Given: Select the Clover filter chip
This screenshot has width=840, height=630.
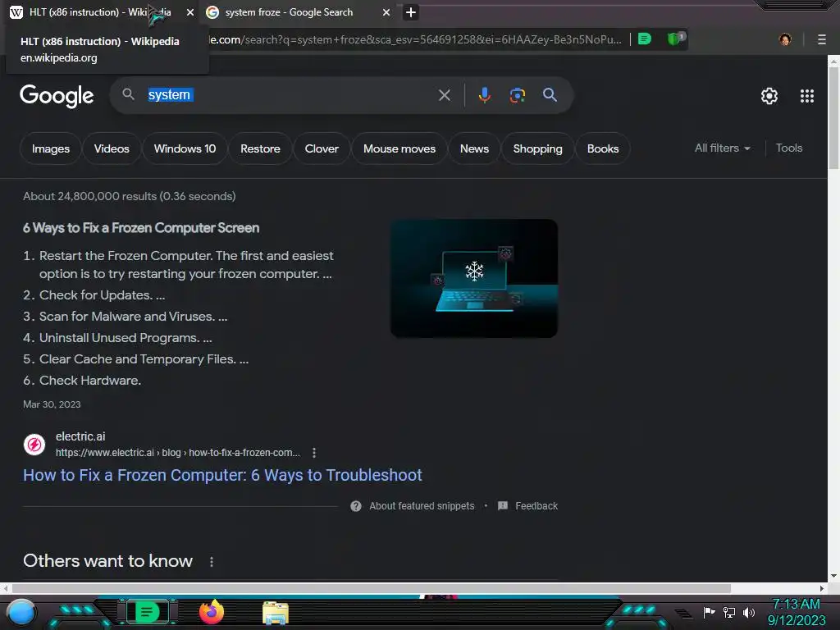Looking at the screenshot, I should click(322, 148).
